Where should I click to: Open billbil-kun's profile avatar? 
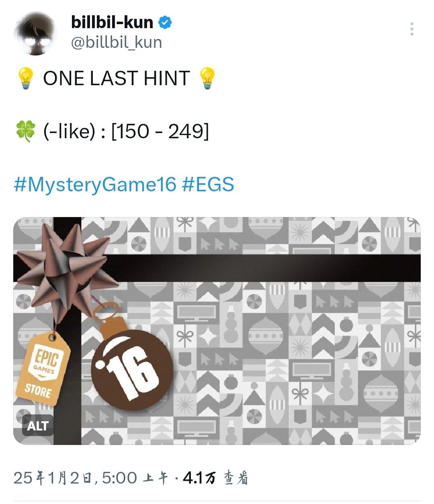(x=35, y=33)
